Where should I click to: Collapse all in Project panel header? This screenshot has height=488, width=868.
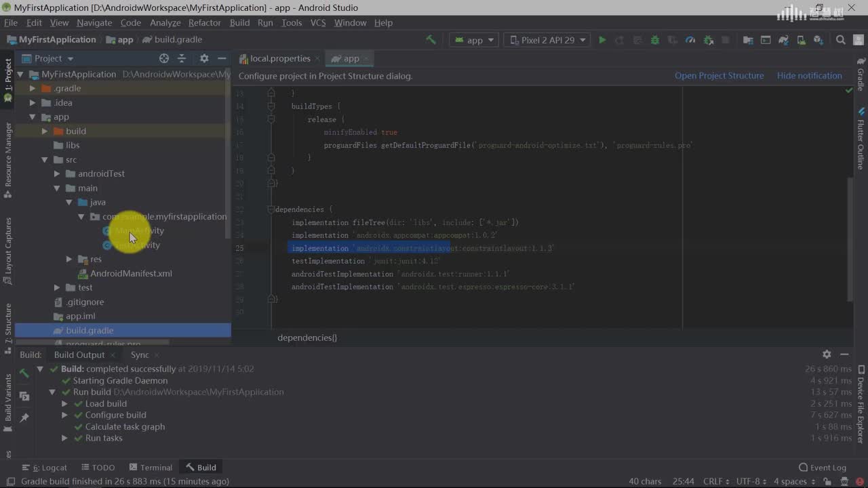tap(182, 58)
